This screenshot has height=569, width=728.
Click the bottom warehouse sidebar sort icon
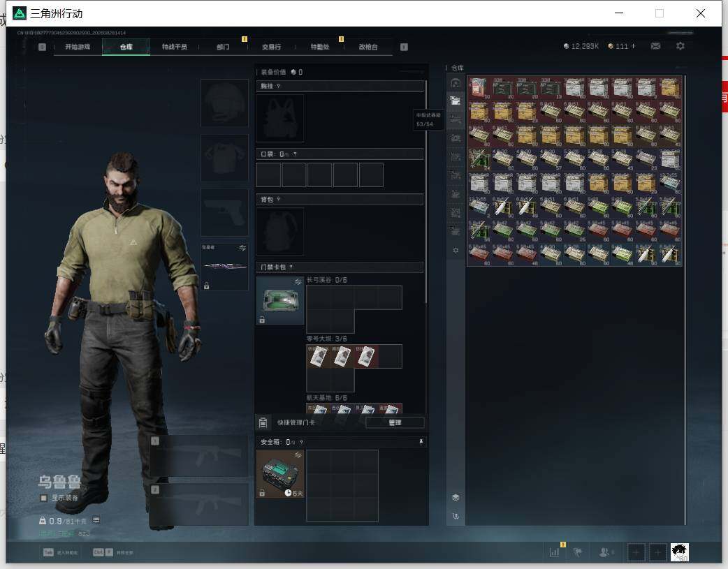point(456,516)
